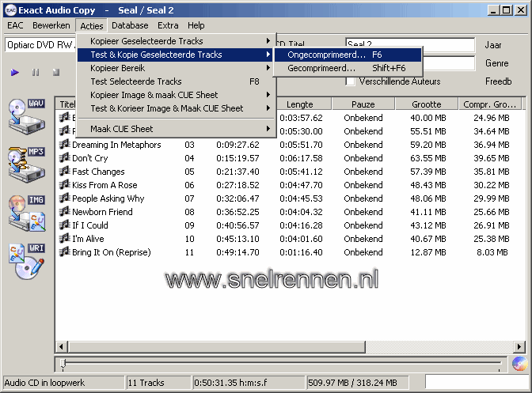Click the WRI write CD icon
The height and width of the screenshot is (393, 532).
[27, 262]
